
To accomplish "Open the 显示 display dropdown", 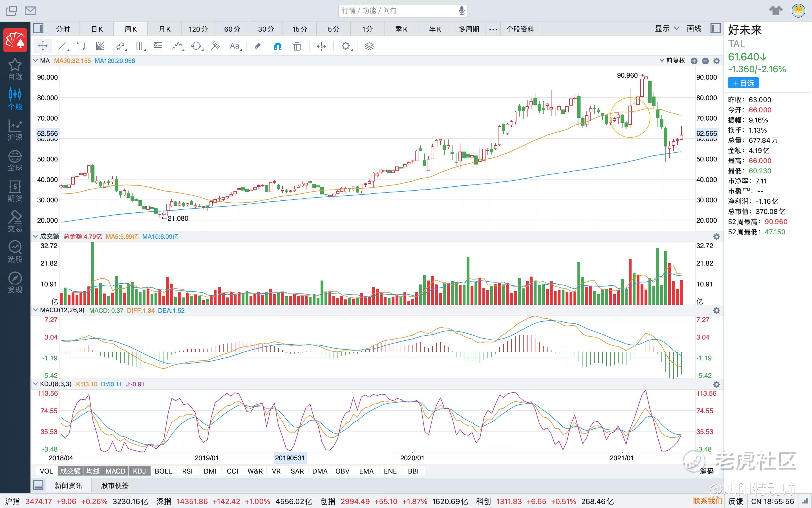I will click(x=667, y=29).
